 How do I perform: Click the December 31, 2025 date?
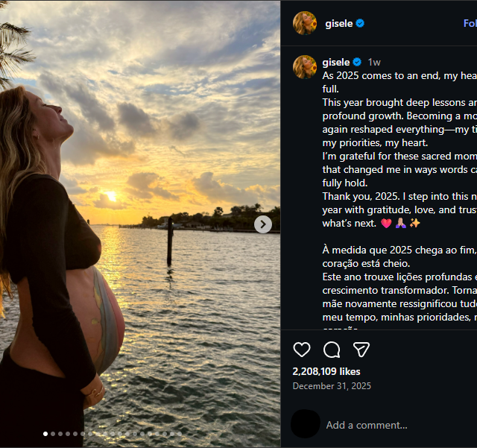[x=332, y=386]
